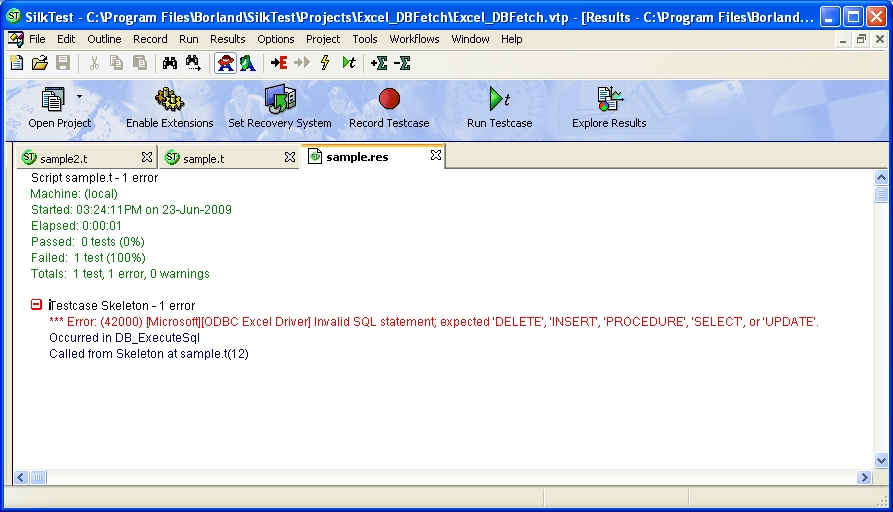
Task: Click the gray arrow toolbar icon
Action: pos(302,63)
